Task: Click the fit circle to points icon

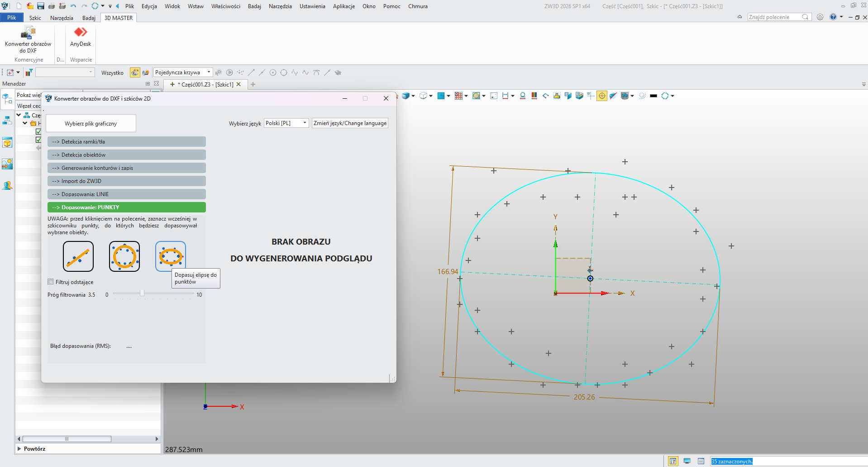Action: point(124,256)
